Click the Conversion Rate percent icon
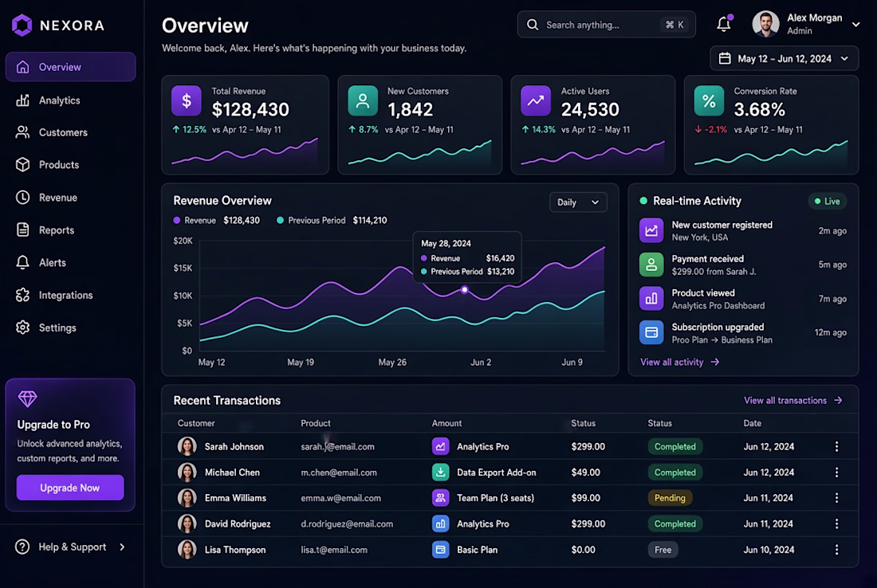877x588 pixels. (x=709, y=100)
